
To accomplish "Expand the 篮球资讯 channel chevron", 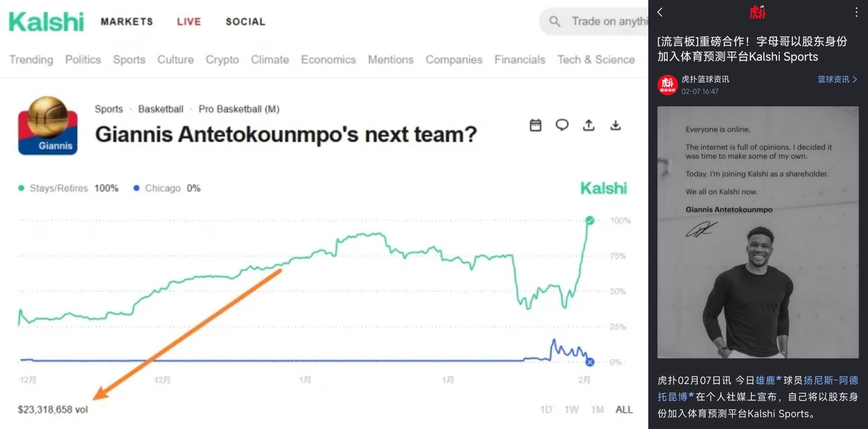I will coord(854,80).
